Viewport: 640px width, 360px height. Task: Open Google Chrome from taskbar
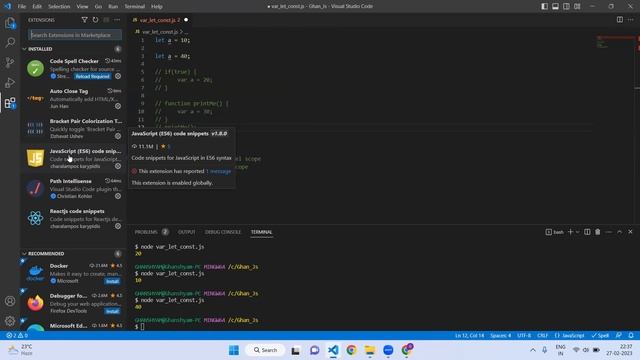(351, 350)
